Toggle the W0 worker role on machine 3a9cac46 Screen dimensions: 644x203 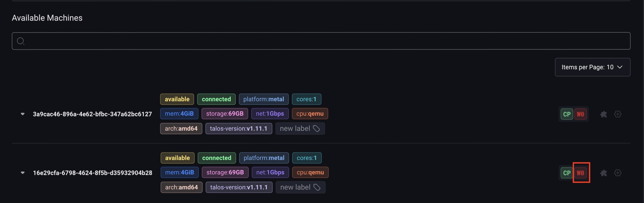pos(581,114)
